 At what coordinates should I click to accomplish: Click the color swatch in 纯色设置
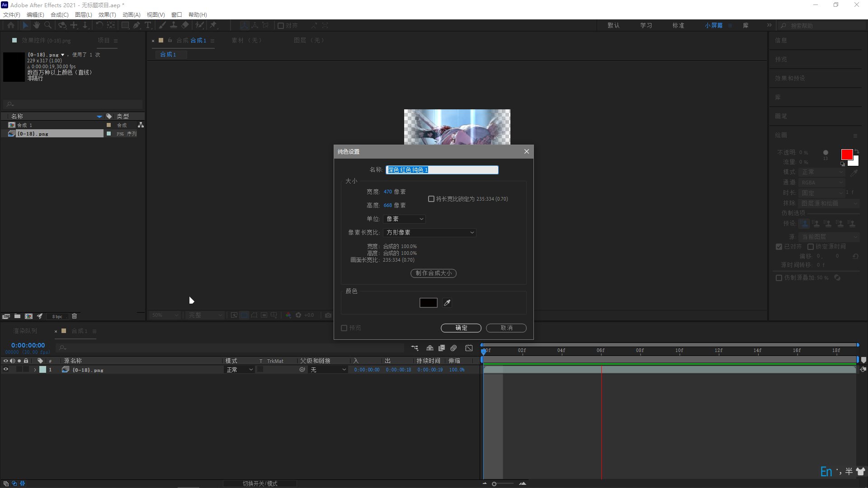[x=428, y=302]
